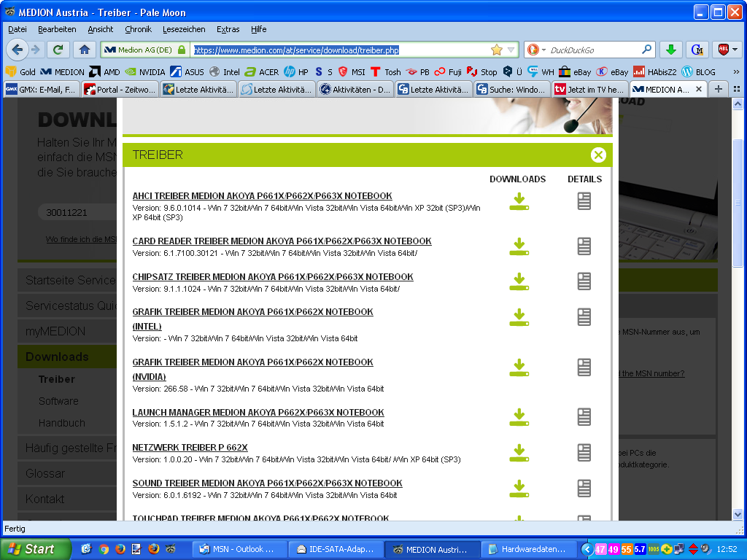
Task: Show details for Grafik Treiber (Intel)
Action: [x=584, y=317]
